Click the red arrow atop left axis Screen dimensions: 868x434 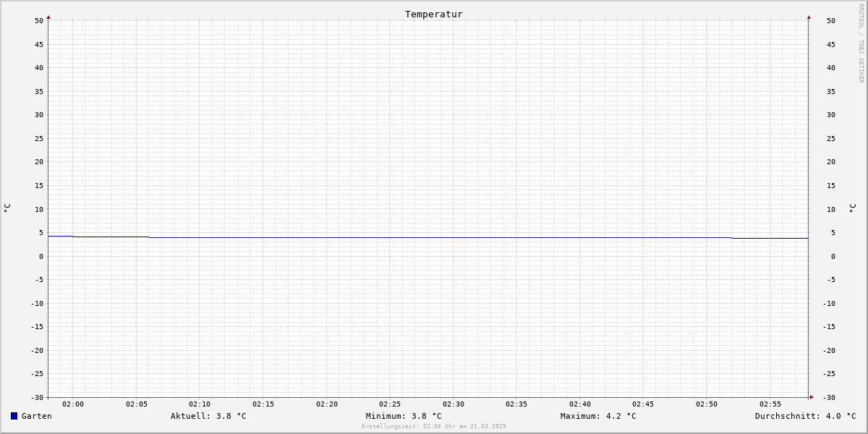(48, 17)
